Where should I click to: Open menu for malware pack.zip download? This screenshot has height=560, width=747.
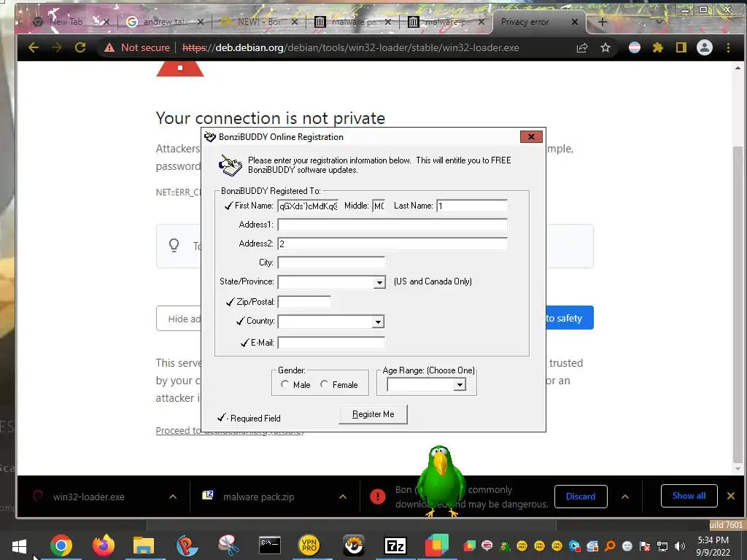pyautogui.click(x=343, y=497)
